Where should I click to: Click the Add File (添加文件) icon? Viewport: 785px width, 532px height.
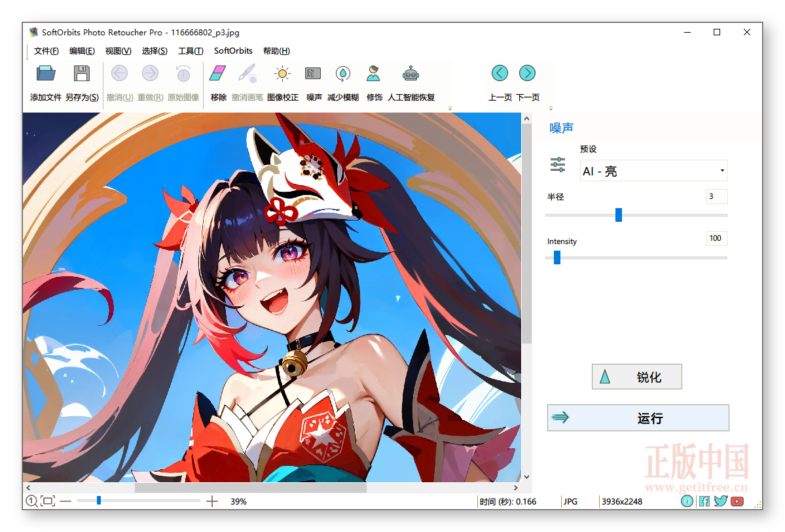[x=46, y=73]
